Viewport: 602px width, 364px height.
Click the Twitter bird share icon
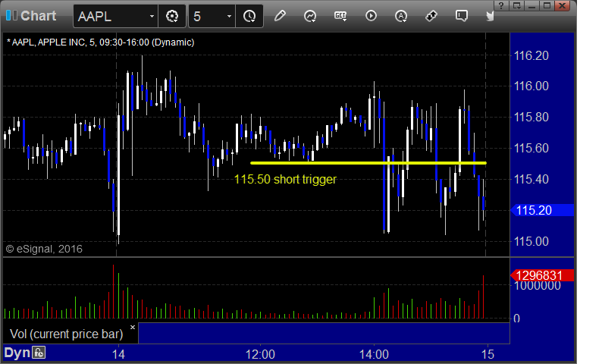pyautogui.click(x=490, y=16)
